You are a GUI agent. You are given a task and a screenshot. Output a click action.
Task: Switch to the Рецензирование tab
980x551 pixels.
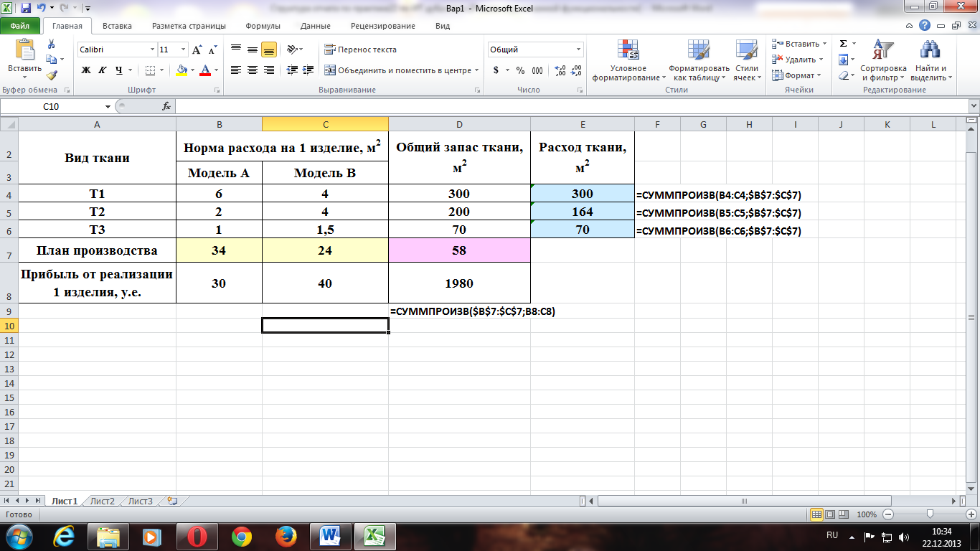[x=383, y=26]
